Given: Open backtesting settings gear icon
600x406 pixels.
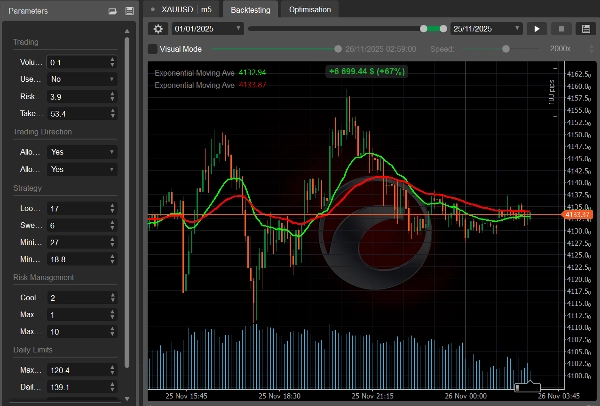Looking at the screenshot, I should [x=158, y=29].
